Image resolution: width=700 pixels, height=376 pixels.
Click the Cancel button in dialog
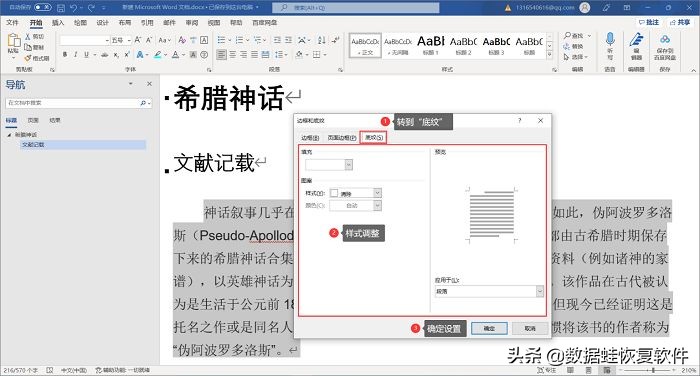click(530, 328)
